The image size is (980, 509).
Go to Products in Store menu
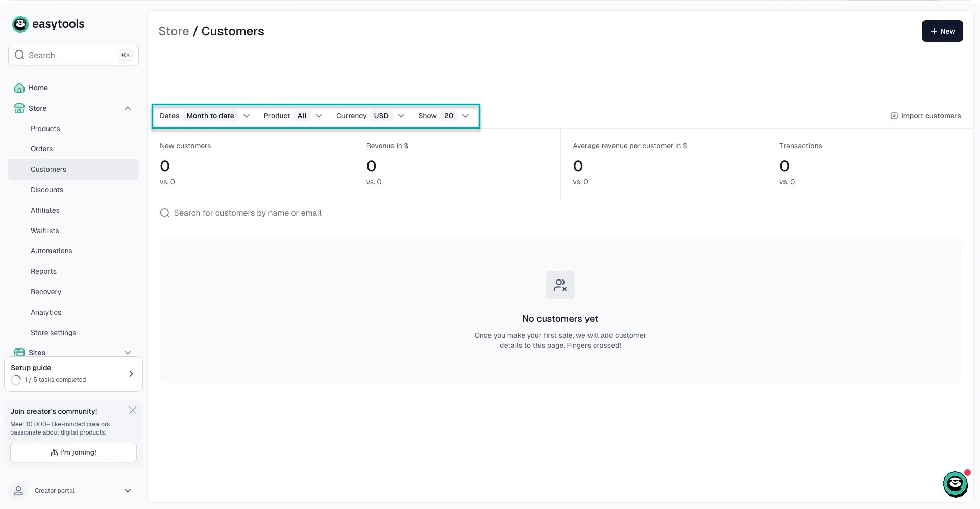pos(73,129)
